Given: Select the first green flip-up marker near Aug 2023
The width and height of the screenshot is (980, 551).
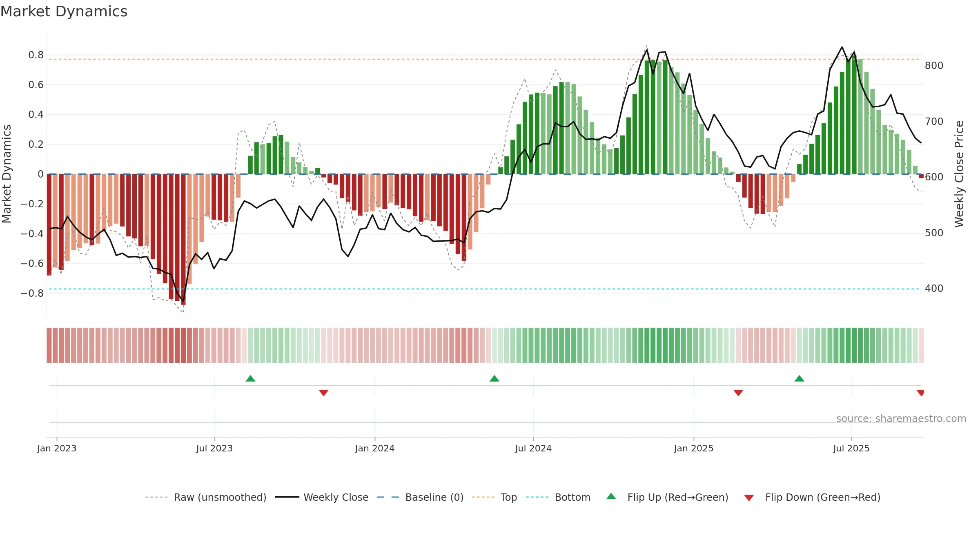Looking at the screenshot, I should [250, 378].
